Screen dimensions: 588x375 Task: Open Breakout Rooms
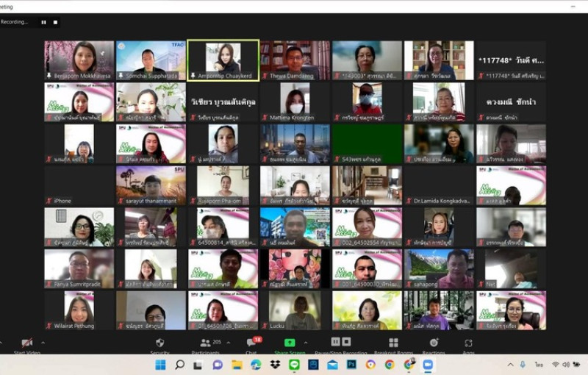[393, 343]
